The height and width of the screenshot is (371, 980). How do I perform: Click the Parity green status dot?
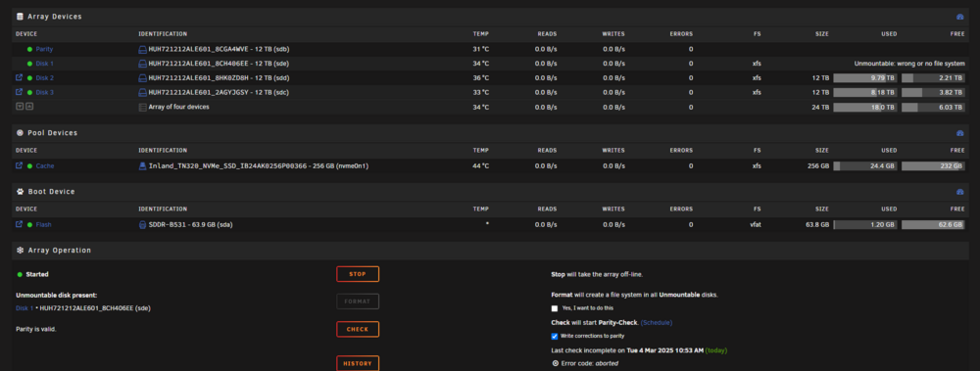point(29,49)
